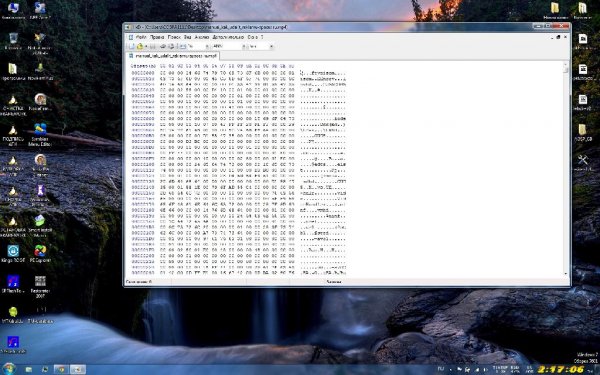Image resolution: width=600 pixels, height=375 pixels.
Task: Open the Анализ menu
Action: coord(202,37)
